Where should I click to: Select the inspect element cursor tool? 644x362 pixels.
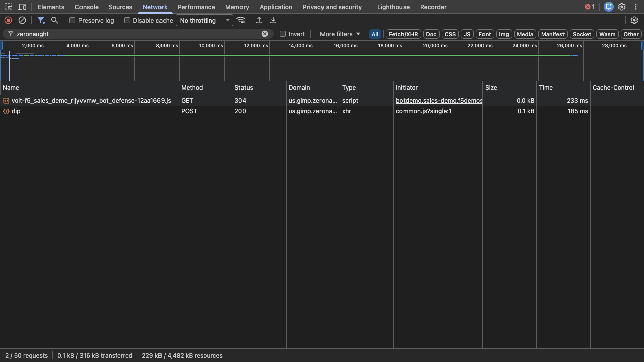pos(8,7)
